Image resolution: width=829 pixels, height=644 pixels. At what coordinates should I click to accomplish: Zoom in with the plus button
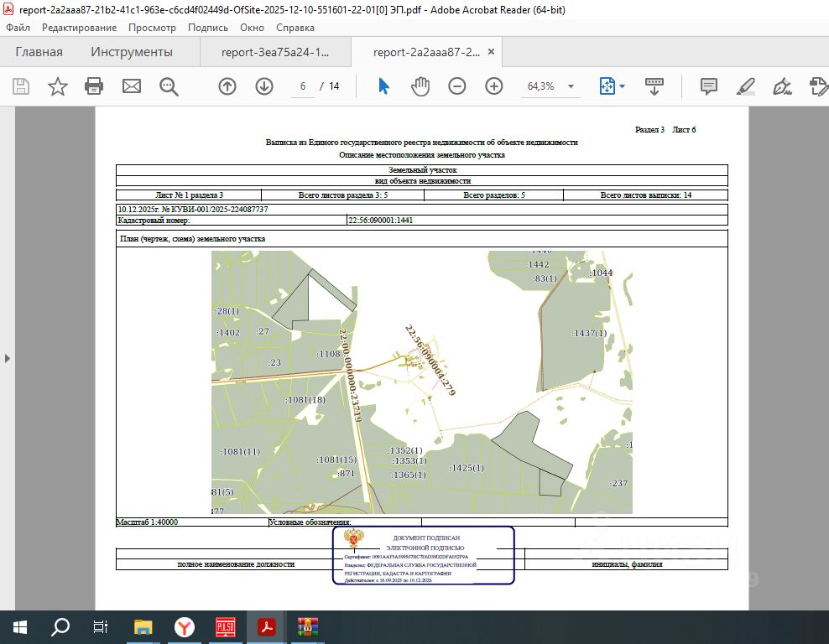coord(494,86)
